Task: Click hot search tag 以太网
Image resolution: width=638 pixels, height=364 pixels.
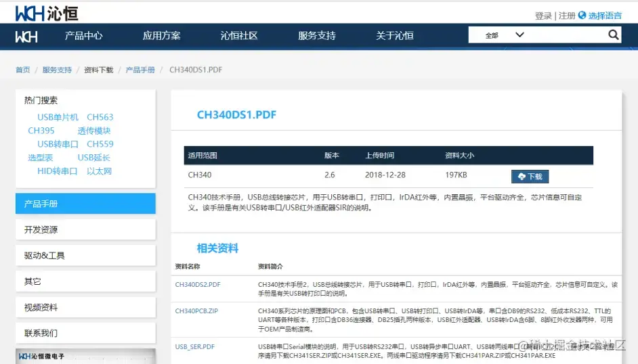Action: (x=100, y=171)
